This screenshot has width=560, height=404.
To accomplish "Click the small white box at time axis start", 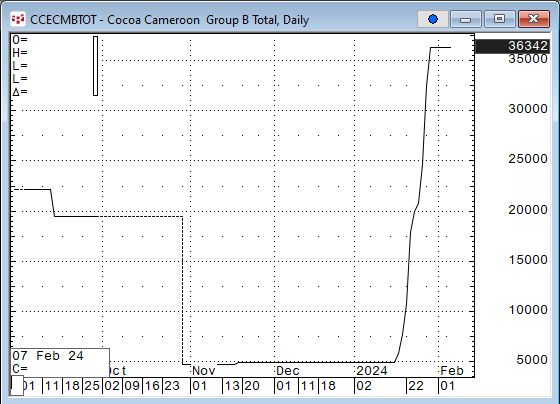I will (17, 386).
